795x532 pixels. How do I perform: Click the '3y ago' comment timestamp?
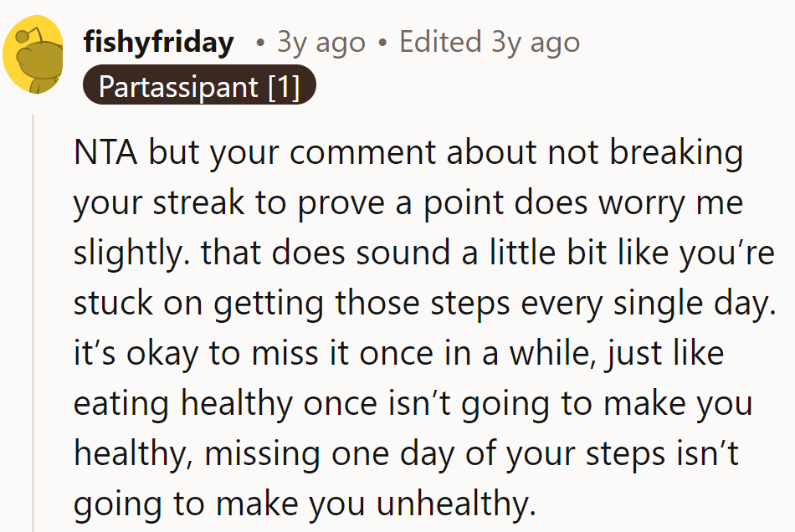coord(321,42)
